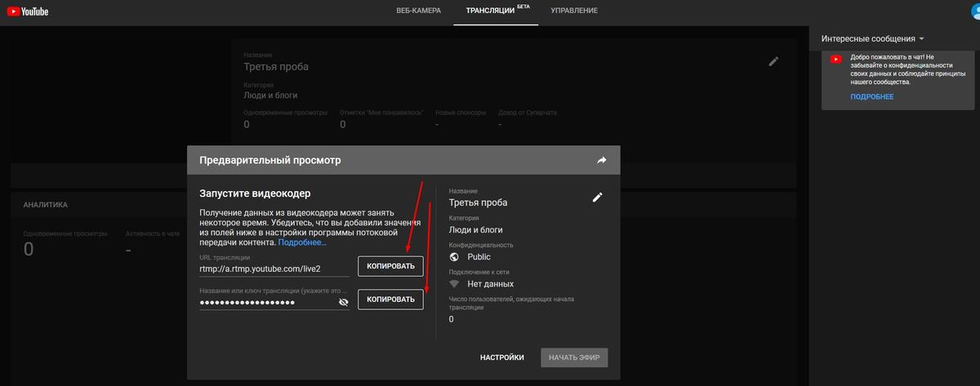Click the globe icon next to Public

coord(456,257)
